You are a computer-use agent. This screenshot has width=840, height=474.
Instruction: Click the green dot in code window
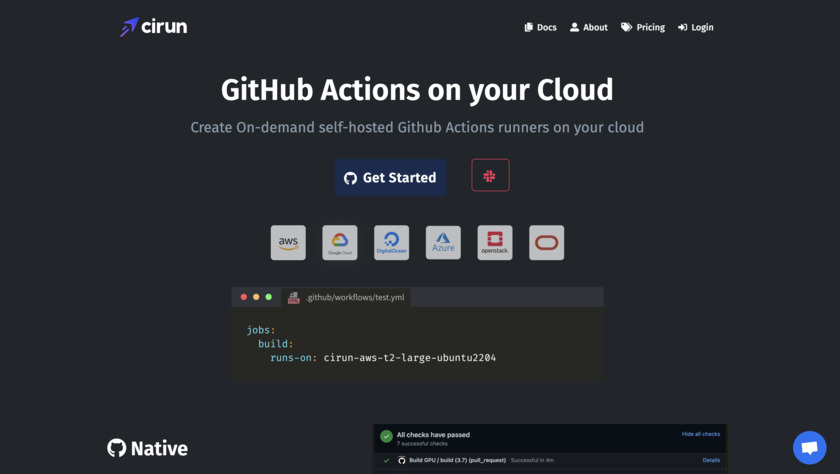click(268, 297)
